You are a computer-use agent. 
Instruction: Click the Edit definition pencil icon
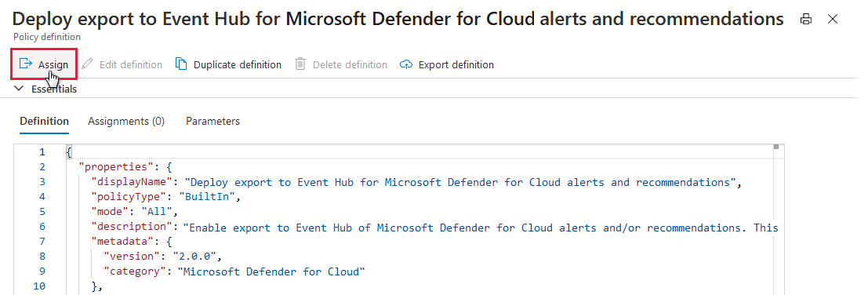tap(87, 64)
